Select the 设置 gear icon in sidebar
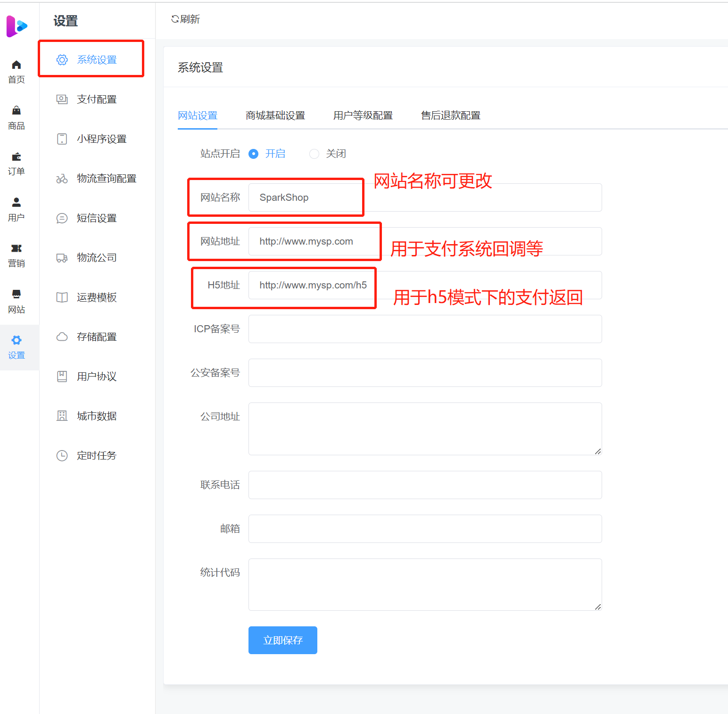The width and height of the screenshot is (728, 714). coord(17,340)
